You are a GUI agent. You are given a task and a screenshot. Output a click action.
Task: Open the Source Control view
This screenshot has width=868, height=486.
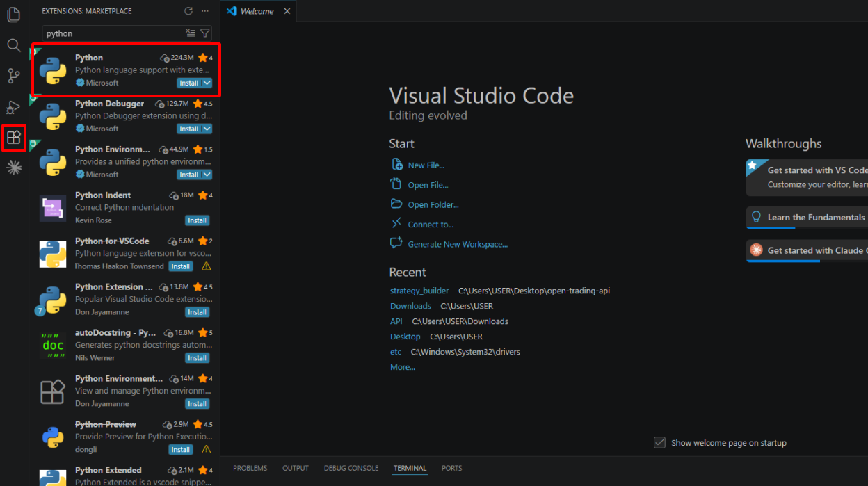pos(13,76)
